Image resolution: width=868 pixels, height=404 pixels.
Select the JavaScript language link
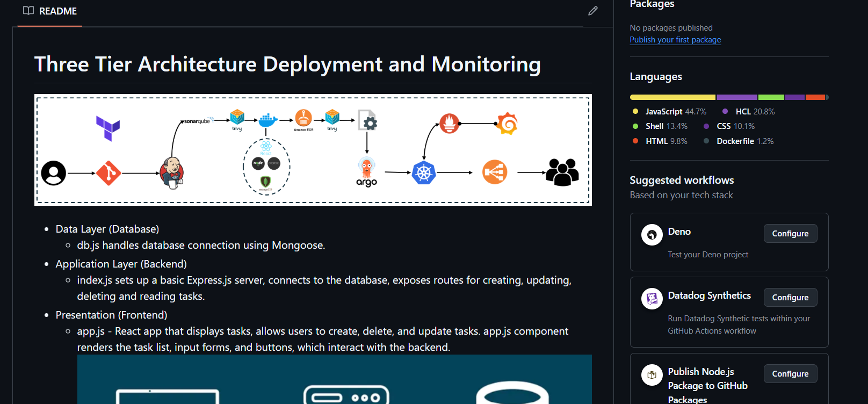tap(675, 112)
